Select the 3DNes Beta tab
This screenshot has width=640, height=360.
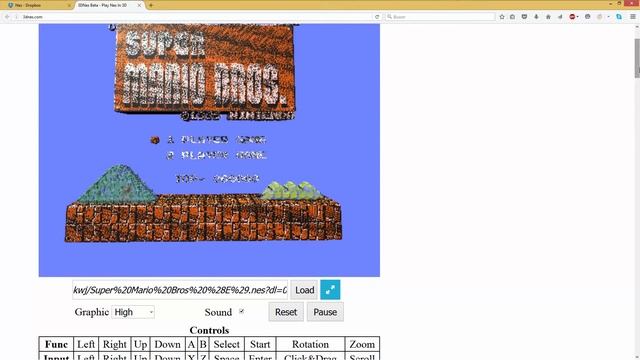pyautogui.click(x=109, y=5)
